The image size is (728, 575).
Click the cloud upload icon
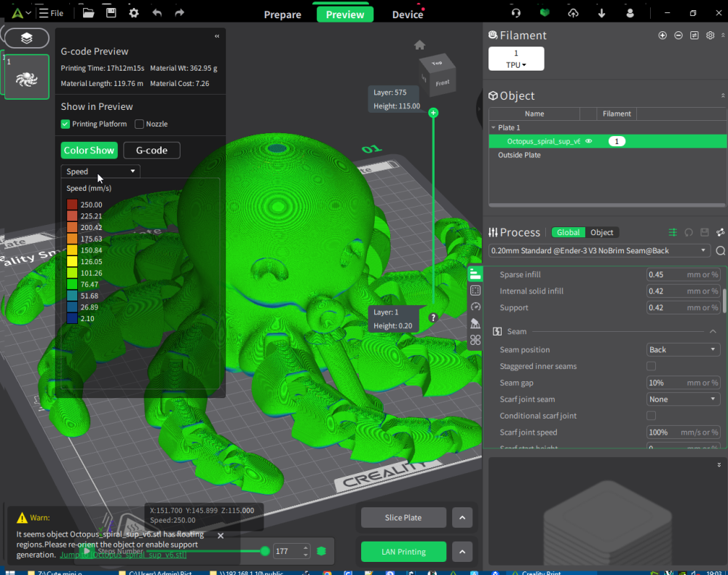574,13
